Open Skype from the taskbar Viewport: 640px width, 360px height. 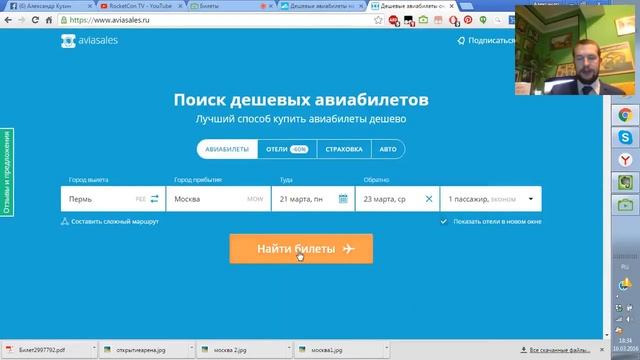point(625,138)
